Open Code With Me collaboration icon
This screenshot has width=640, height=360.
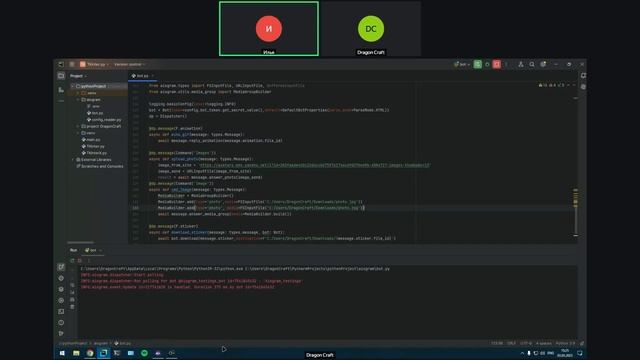point(521,64)
